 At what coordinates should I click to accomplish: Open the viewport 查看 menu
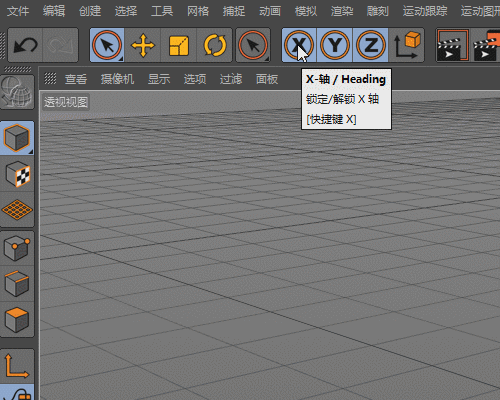(x=76, y=79)
